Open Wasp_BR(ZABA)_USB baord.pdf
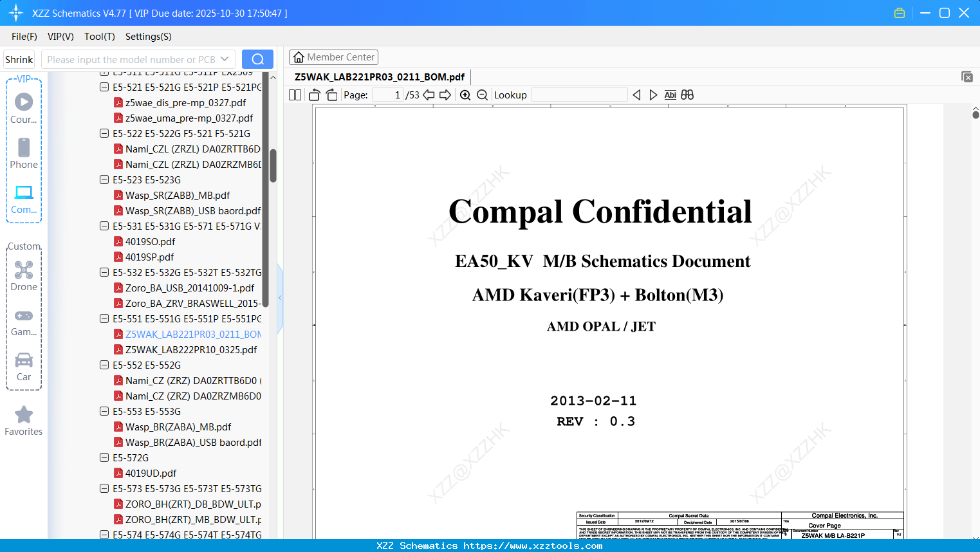 pos(188,442)
